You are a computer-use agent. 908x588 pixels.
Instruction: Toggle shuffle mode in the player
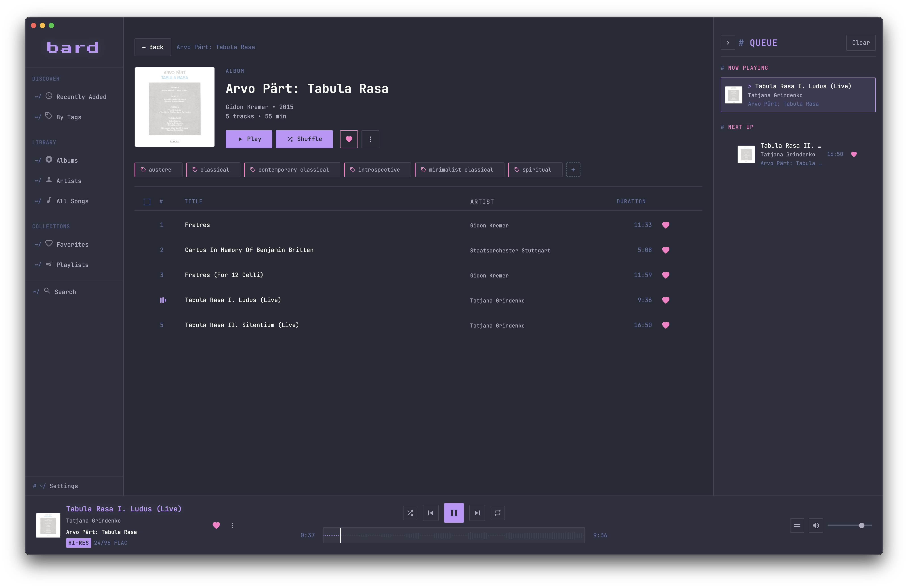(x=410, y=513)
